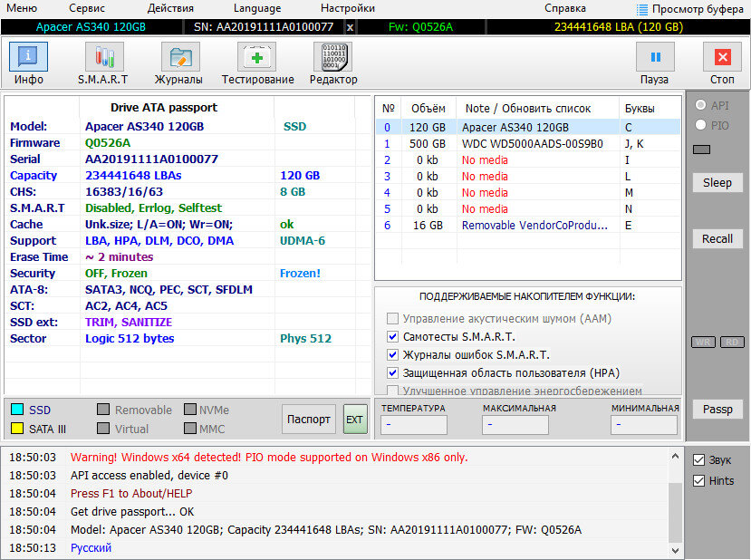Click the WR indicator
Viewport: 751px width, 560px height.
[703, 342]
